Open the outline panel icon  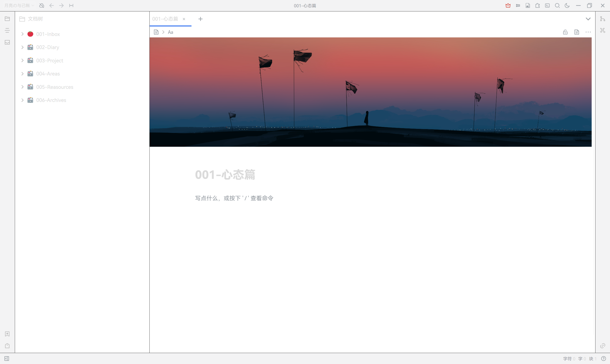[x=7, y=30]
